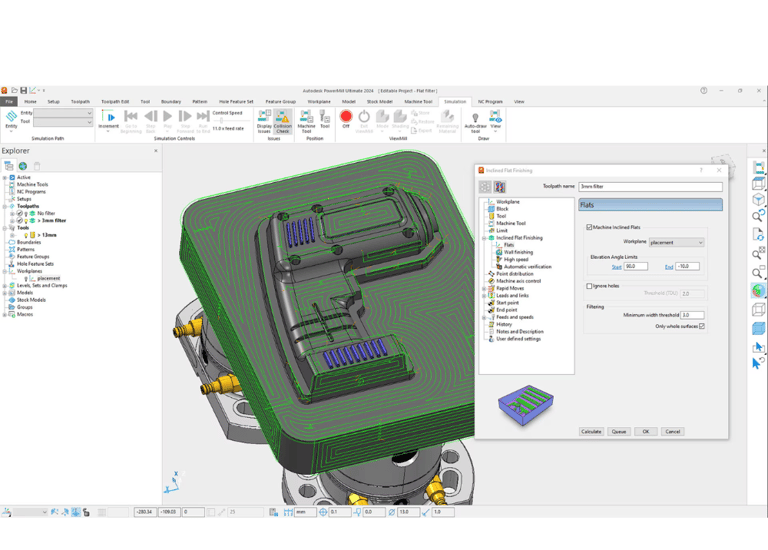
Task: Expand Leads and links in dialog tree
Action: [484, 296]
